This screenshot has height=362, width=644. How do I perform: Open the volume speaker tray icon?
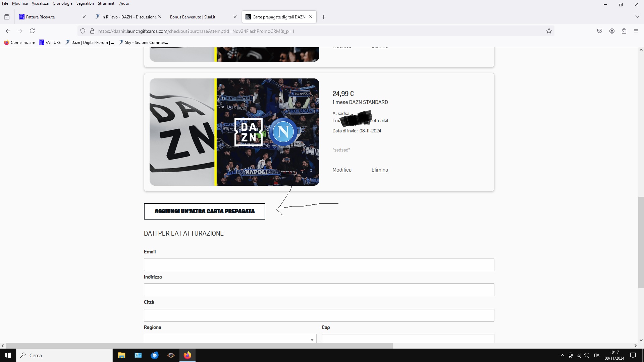(x=587, y=355)
